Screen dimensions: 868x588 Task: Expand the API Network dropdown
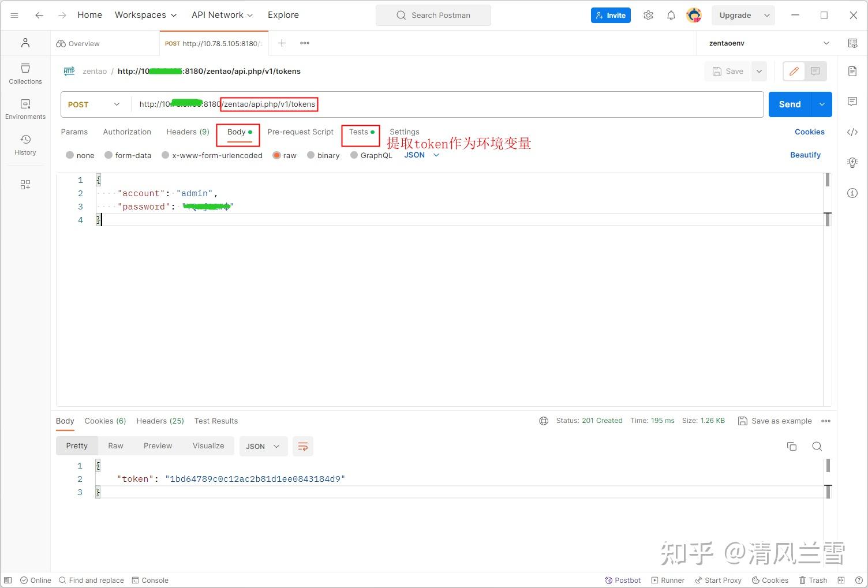coord(222,15)
